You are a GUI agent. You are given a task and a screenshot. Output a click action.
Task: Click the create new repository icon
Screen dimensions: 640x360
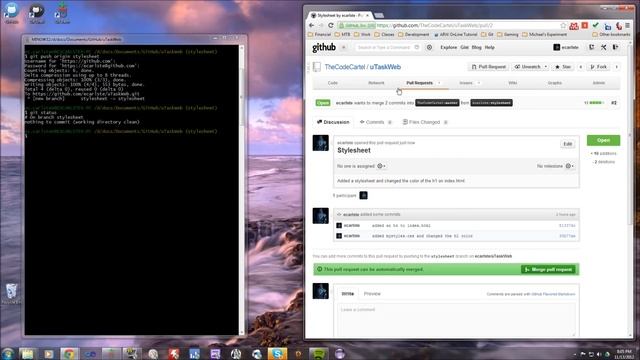(591, 47)
